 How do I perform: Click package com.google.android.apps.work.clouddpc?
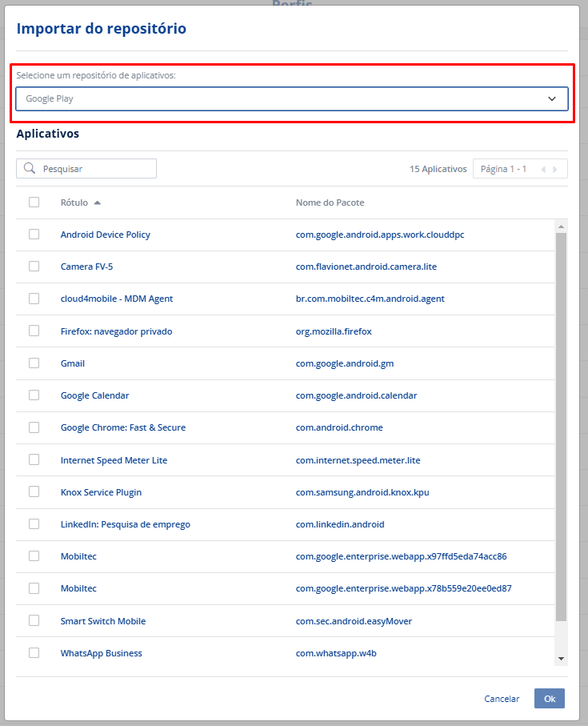[x=380, y=235]
